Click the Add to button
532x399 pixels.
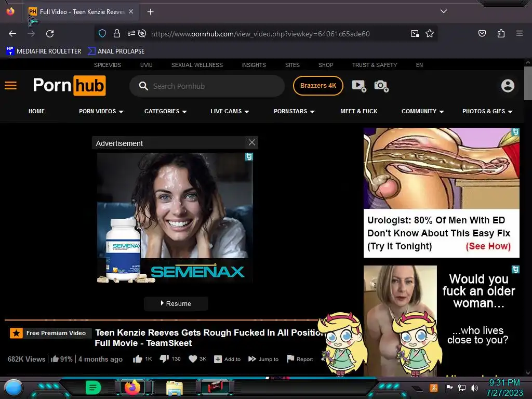(228, 360)
